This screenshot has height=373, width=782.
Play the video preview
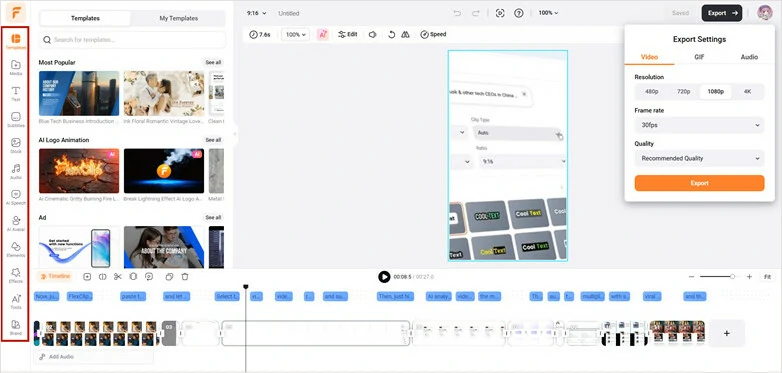[x=384, y=277]
